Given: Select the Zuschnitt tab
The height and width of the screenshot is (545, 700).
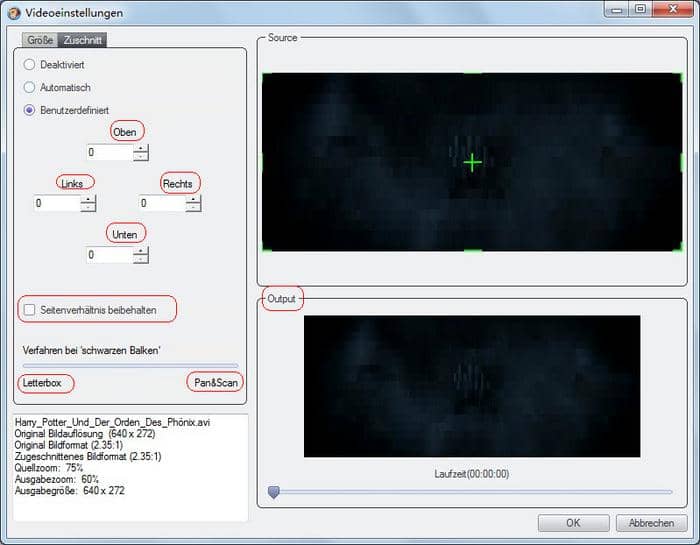Looking at the screenshot, I should (x=82, y=40).
